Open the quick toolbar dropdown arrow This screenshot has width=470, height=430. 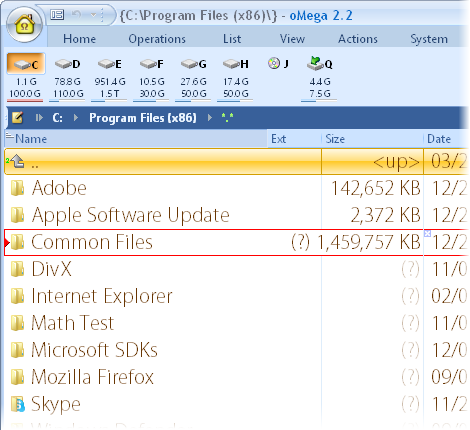tap(94, 15)
